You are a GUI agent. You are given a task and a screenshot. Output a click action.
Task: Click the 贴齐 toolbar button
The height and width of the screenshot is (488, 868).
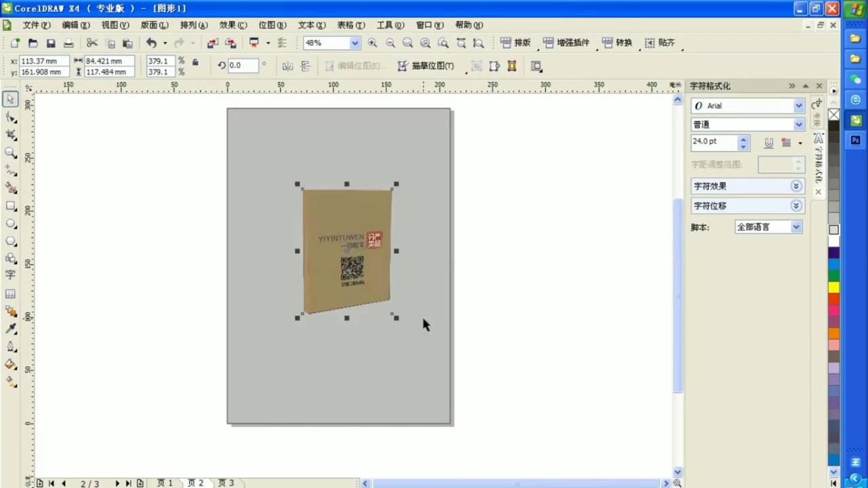tap(660, 43)
